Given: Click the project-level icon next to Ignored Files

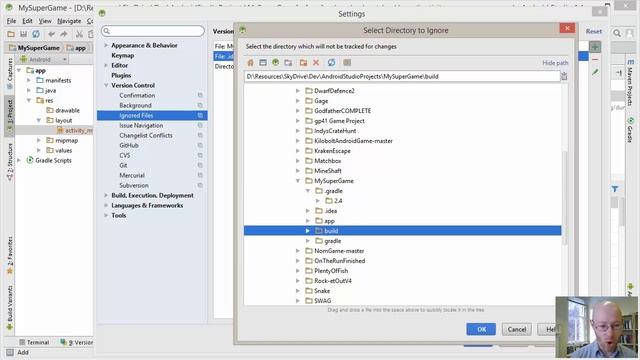Looking at the screenshot, I should [x=200, y=116].
